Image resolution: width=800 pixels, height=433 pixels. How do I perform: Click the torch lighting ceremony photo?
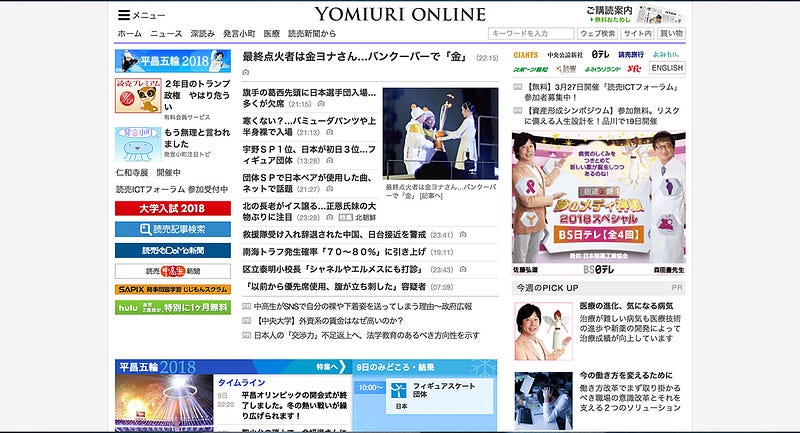(x=440, y=134)
